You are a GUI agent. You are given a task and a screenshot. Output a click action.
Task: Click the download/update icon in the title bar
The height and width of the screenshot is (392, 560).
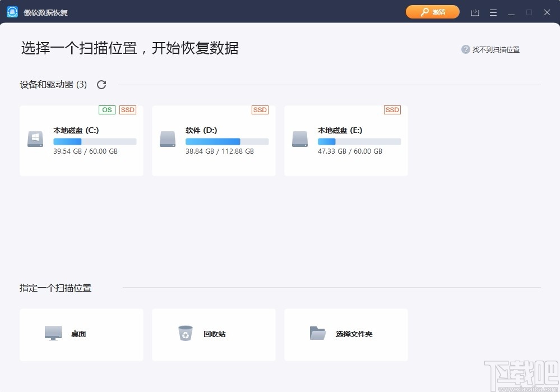[474, 12]
